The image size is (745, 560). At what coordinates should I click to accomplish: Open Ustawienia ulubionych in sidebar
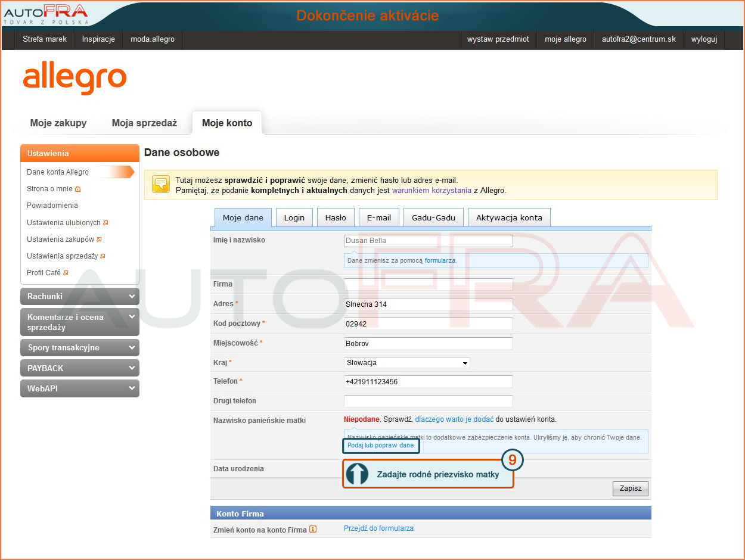(64, 223)
